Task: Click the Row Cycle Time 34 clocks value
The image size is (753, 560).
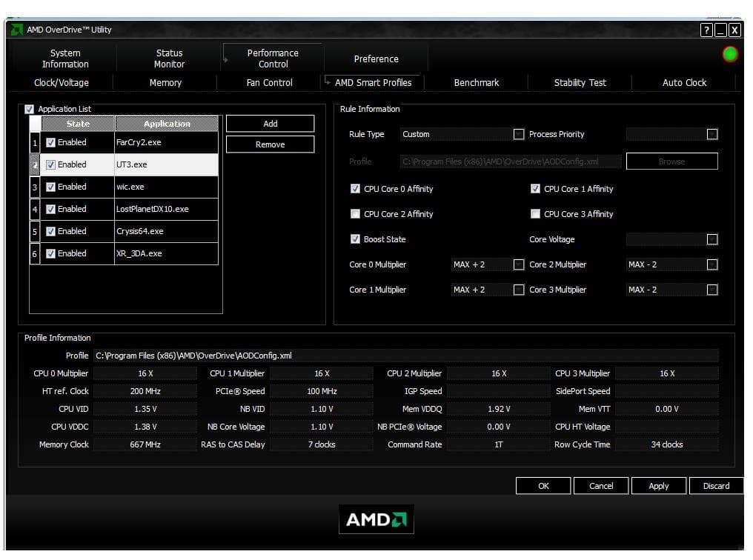Action: pos(666,444)
